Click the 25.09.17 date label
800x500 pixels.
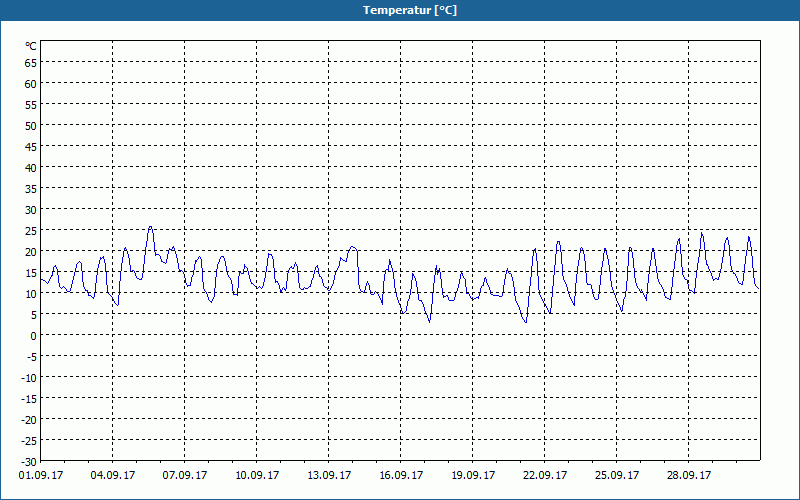click(617, 475)
